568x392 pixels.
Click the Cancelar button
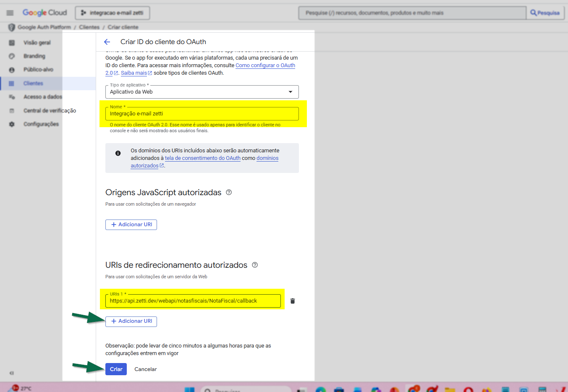point(146,369)
